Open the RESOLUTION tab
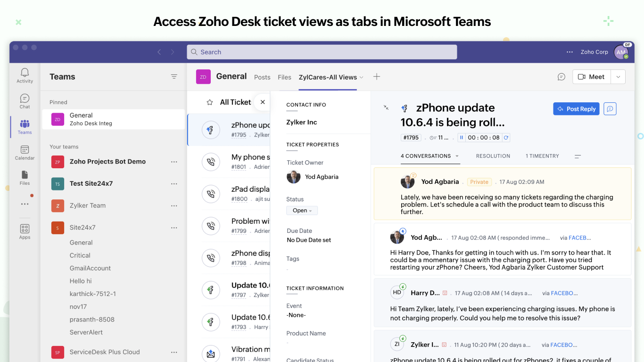Viewport: 644px width, 362px height. 493,156
